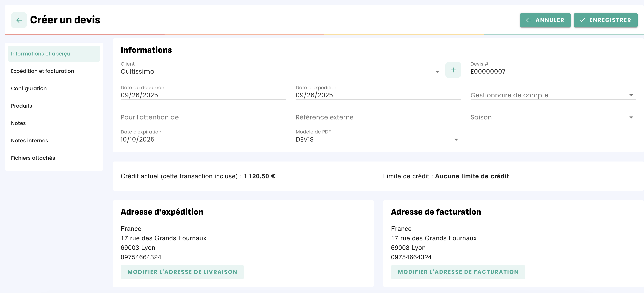
Task: Click the Enregistrer button
Action: [605, 20]
